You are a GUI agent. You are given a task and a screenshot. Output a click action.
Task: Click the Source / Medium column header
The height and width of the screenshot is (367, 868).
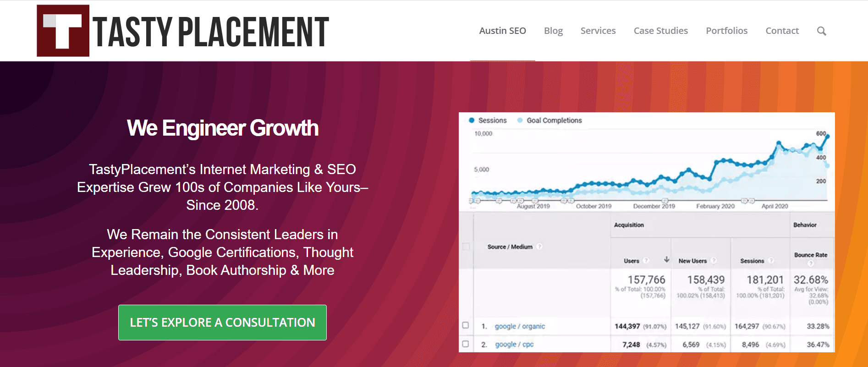pyautogui.click(x=510, y=246)
